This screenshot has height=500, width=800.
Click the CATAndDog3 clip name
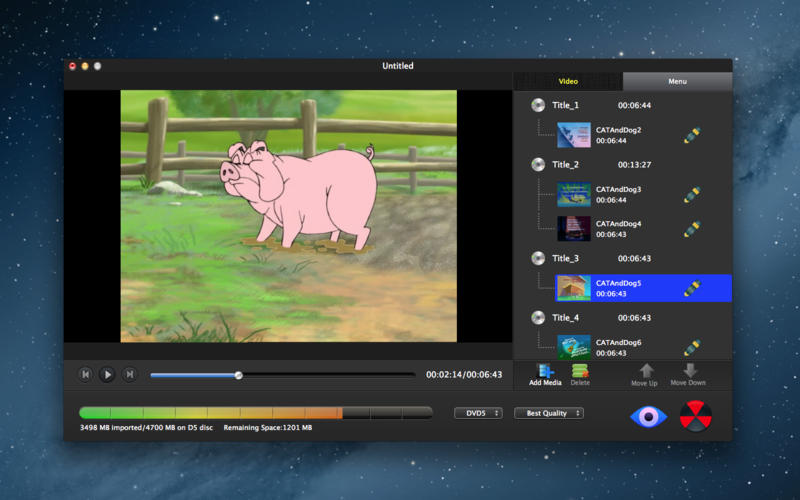(618, 189)
